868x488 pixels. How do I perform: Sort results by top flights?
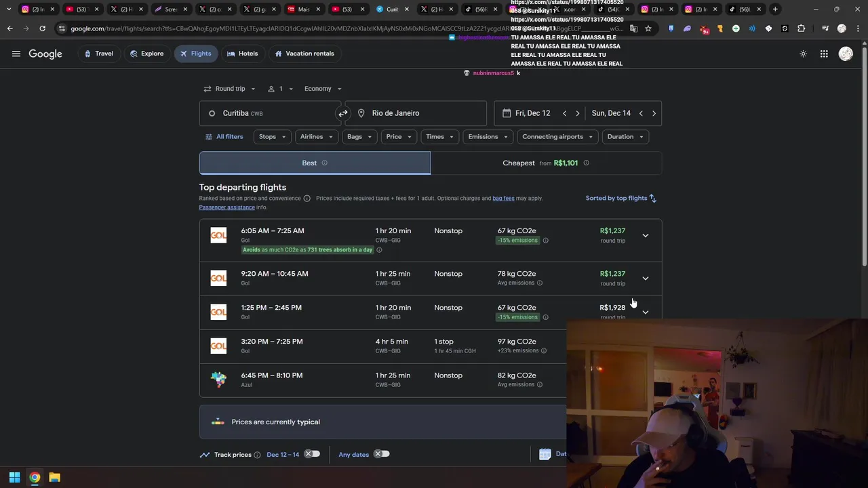pos(621,198)
